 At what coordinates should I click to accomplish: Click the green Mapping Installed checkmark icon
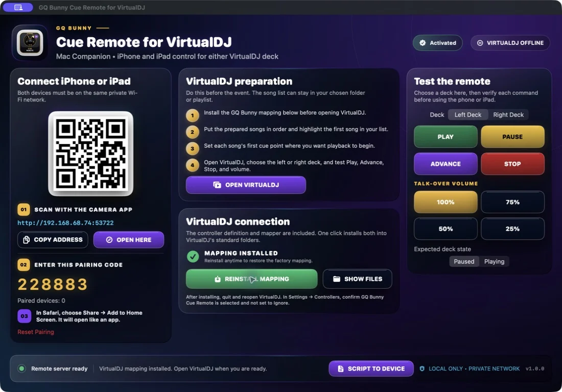[193, 256]
